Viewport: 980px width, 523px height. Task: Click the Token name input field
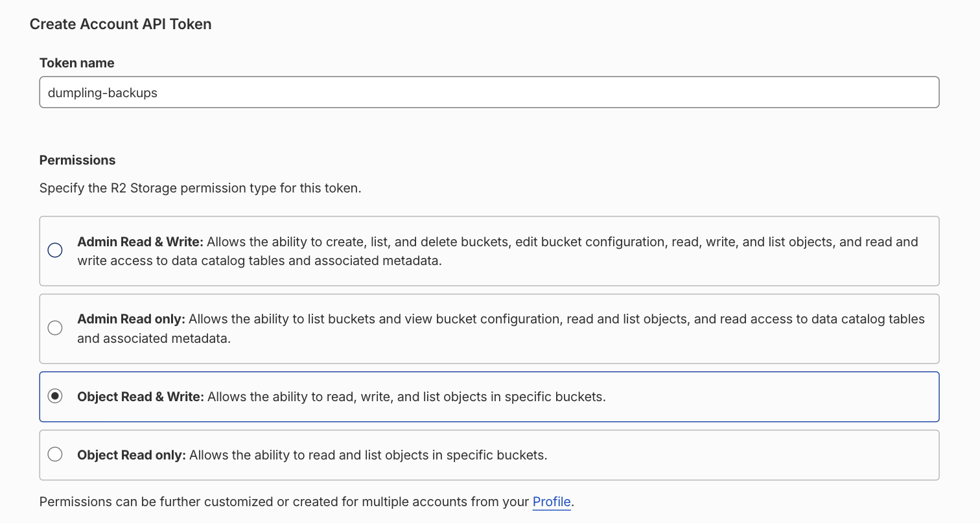[489, 93]
